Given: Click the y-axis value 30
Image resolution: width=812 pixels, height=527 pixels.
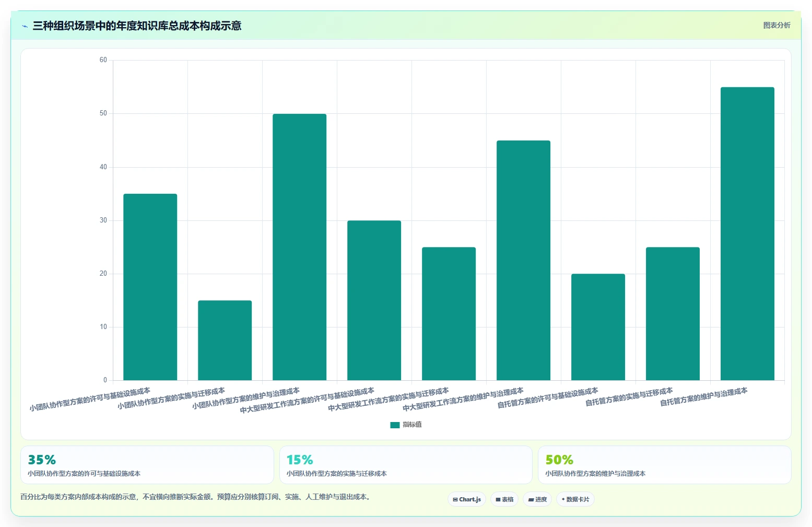Looking at the screenshot, I should tap(103, 220).
